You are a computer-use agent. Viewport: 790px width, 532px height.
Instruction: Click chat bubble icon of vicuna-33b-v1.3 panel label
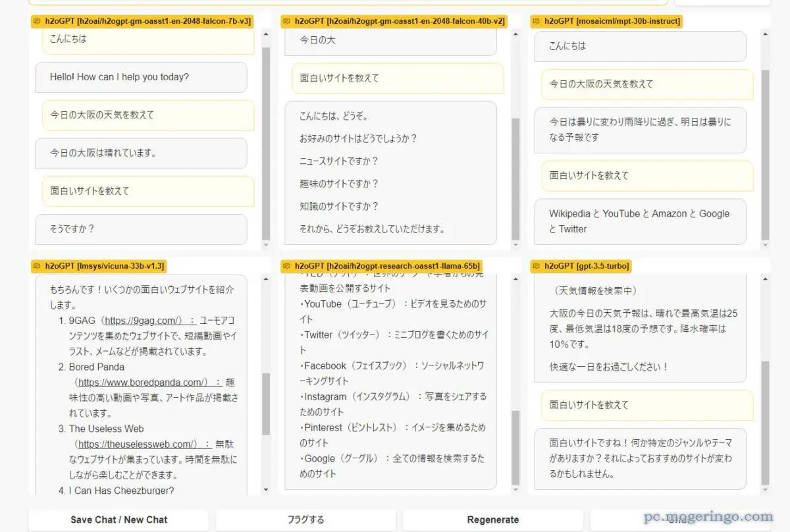[36, 266]
